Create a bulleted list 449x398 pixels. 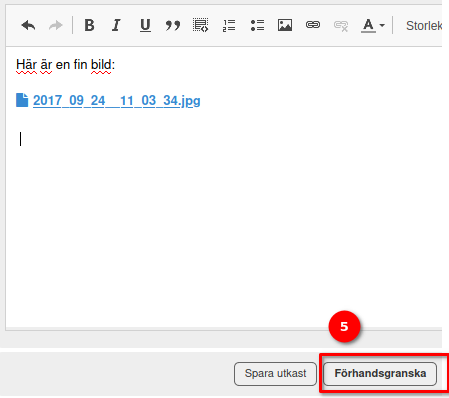coord(257,25)
